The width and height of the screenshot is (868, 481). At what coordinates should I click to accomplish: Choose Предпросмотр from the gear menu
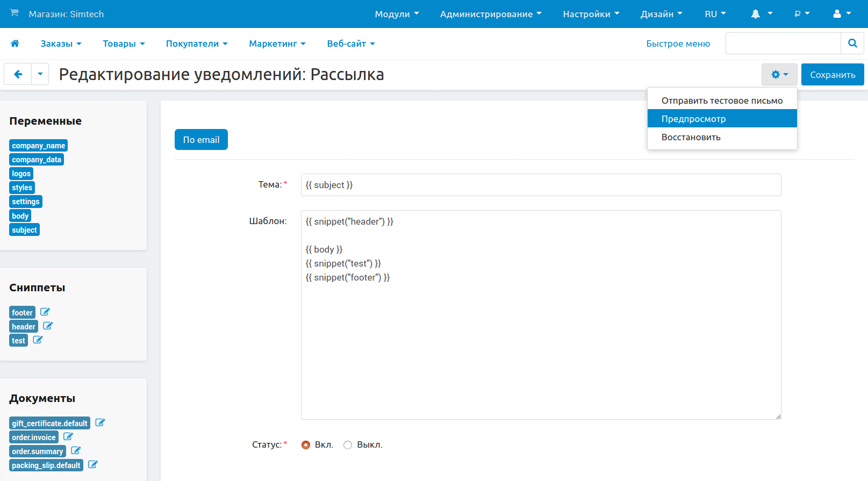(x=722, y=119)
